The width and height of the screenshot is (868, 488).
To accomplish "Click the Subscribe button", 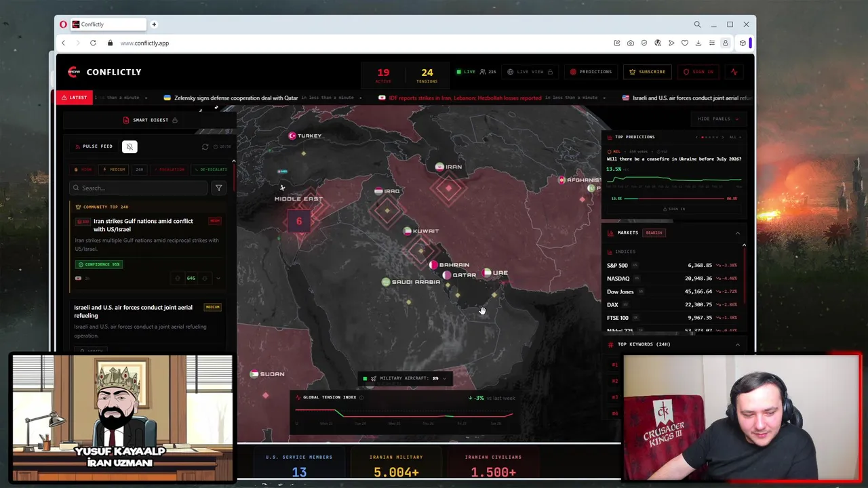I will pyautogui.click(x=648, y=72).
